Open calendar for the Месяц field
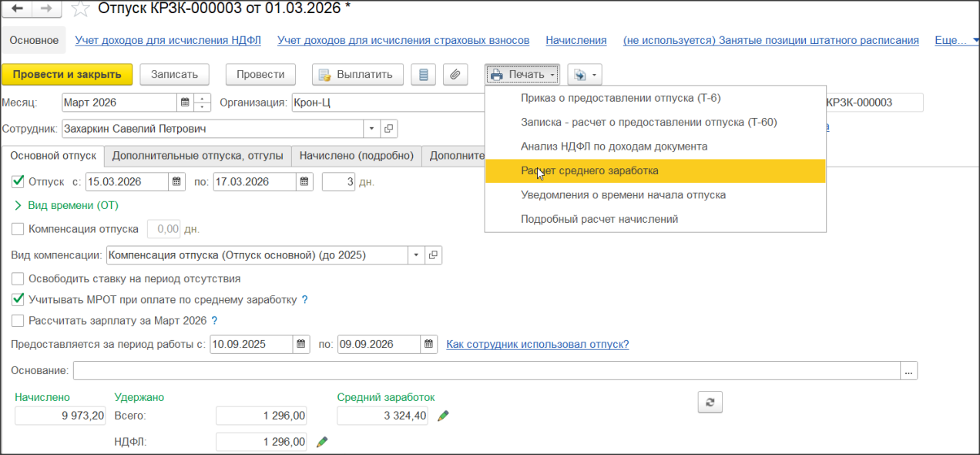The image size is (980, 455). click(184, 102)
